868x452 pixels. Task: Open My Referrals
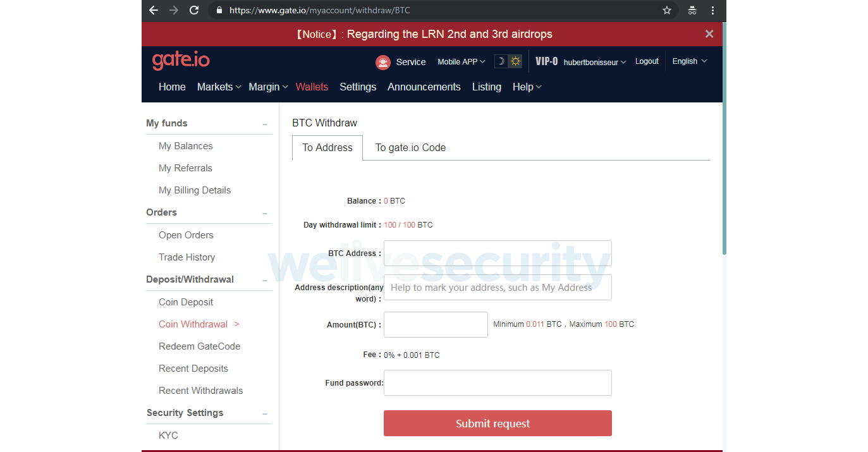pos(185,168)
